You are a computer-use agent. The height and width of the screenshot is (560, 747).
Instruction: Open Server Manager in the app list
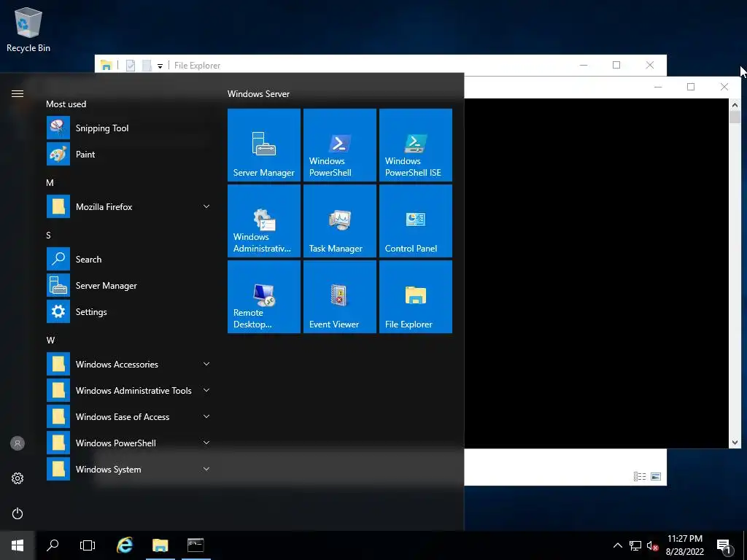click(x=130, y=286)
